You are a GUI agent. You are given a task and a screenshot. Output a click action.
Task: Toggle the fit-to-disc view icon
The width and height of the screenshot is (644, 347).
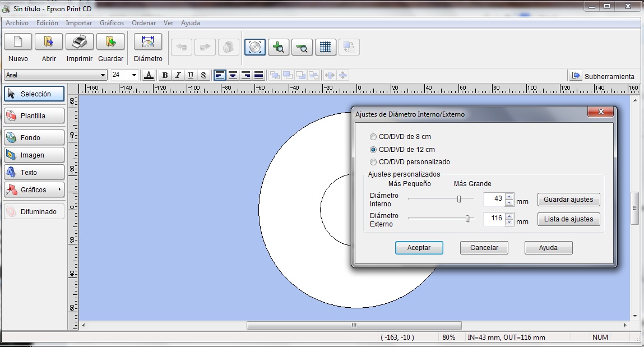(x=255, y=47)
